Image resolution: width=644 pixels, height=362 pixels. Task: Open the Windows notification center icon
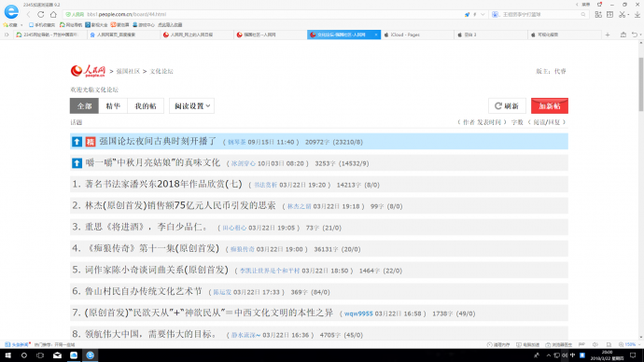[633, 355]
